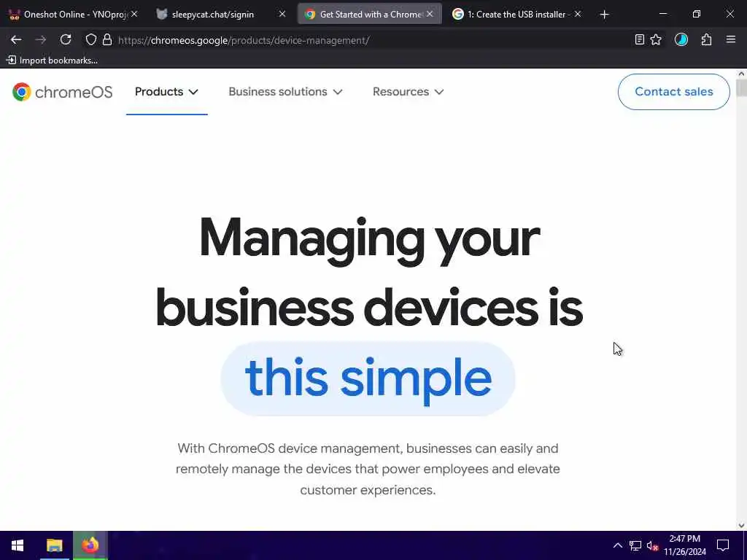Click the Contact sales button

673,92
